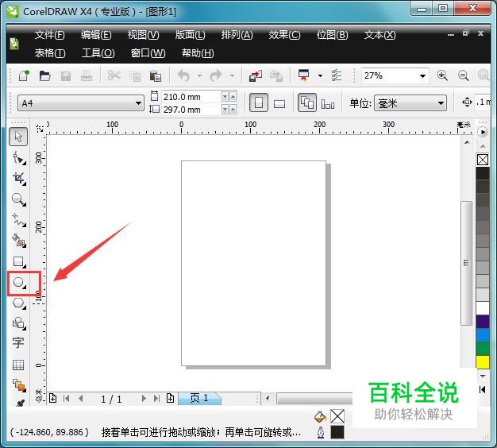Open the 版面(L) menu
The height and width of the screenshot is (448, 497).
191,35
